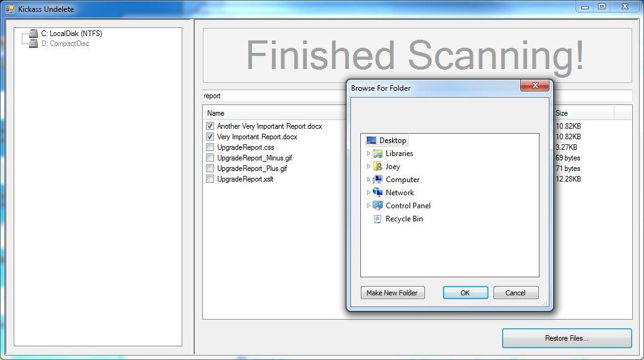This screenshot has height=360, width=644.
Task: Click the report search filter field
Action: pyautogui.click(x=274, y=96)
